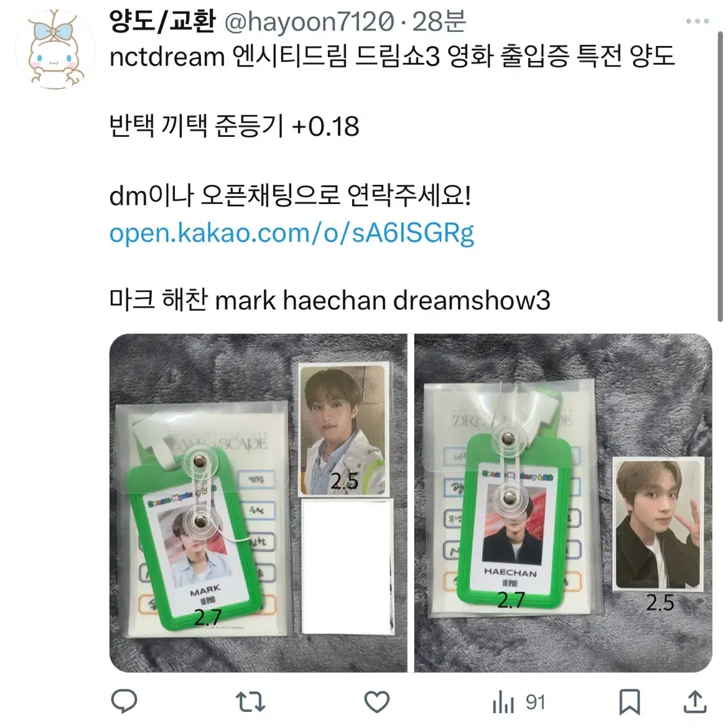View tweet analytics bar chart icon

(503, 701)
